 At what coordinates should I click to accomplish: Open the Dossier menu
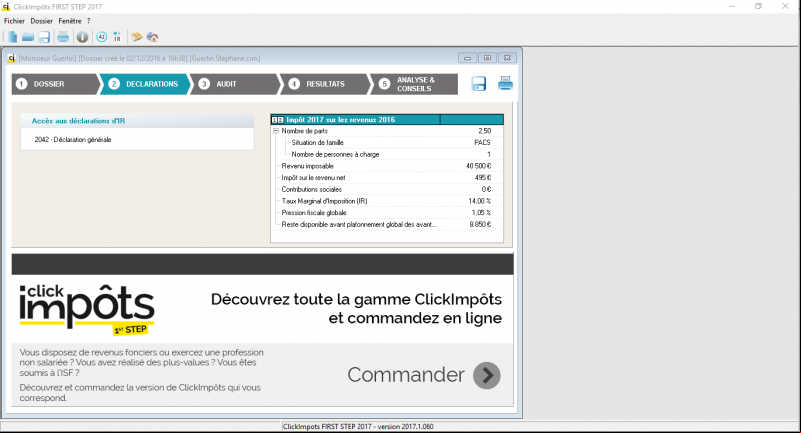pyautogui.click(x=41, y=21)
